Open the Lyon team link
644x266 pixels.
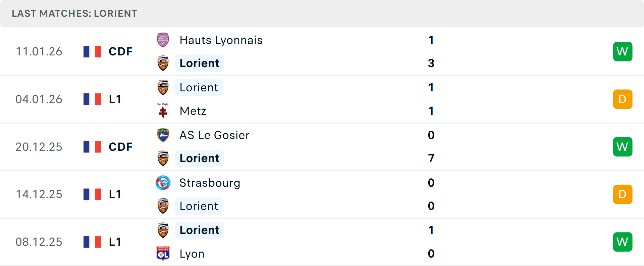coord(192,254)
